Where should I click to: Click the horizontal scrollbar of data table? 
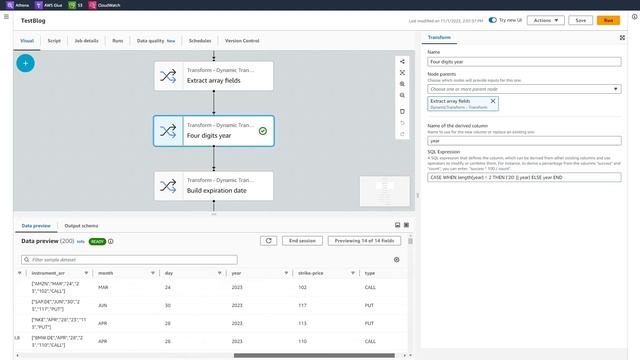[314, 356]
